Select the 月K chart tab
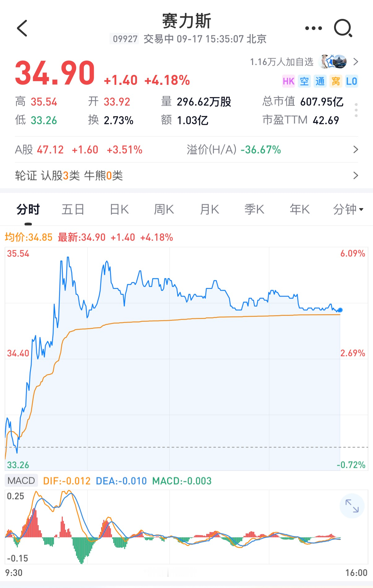This screenshot has height=588, width=373. pos(210,210)
